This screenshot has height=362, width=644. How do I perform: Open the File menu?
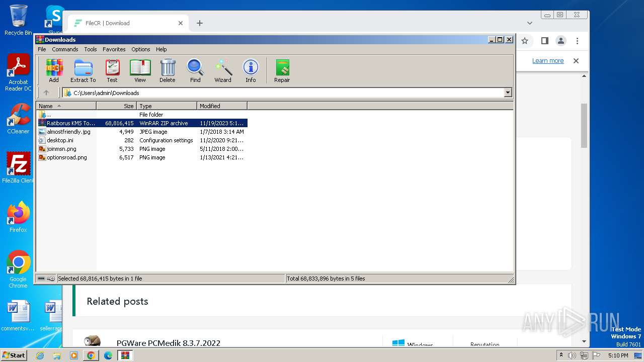pos(42,49)
